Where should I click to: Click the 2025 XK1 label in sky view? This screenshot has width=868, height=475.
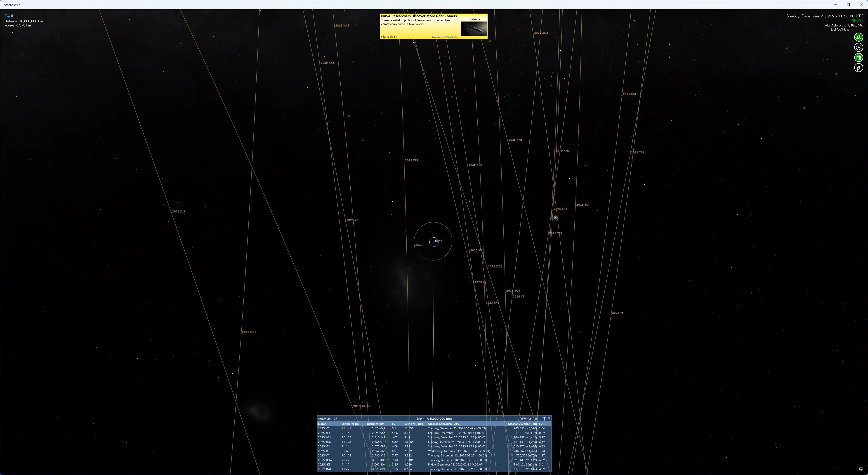coord(560,209)
